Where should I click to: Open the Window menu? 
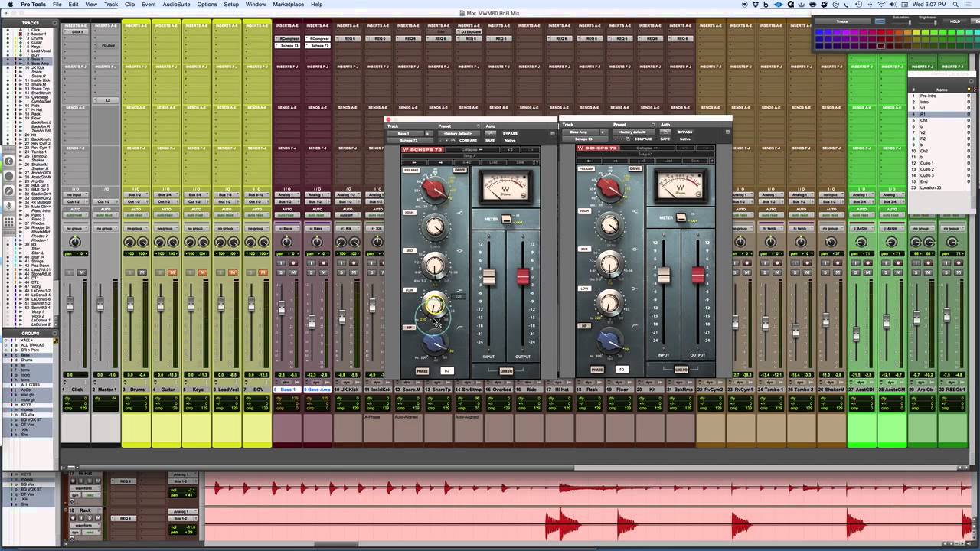256,5
